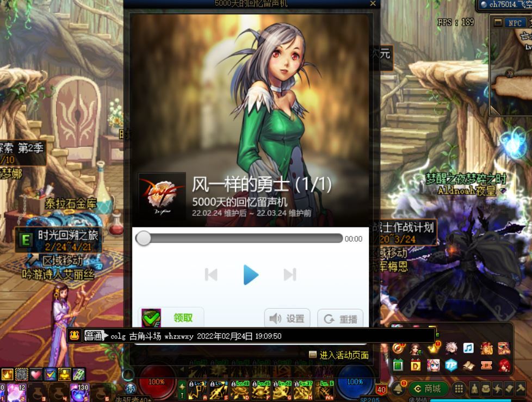Select empty quick slot 4
Screen dimensions: 532x402
(58, 393)
